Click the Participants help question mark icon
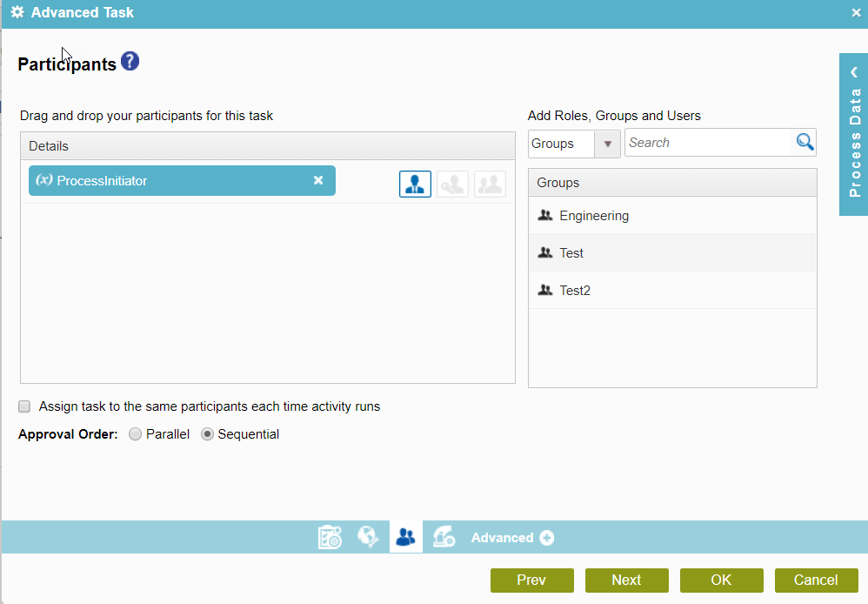The width and height of the screenshot is (868, 604). click(x=130, y=62)
